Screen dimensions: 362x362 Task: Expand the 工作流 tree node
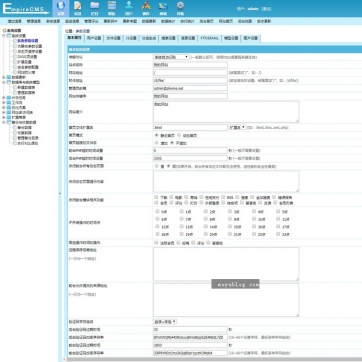[x=4, y=103]
